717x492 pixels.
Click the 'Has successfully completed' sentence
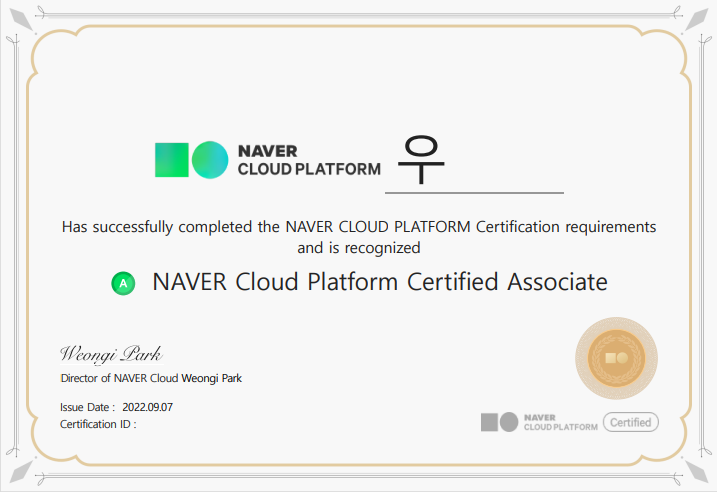pos(359,227)
